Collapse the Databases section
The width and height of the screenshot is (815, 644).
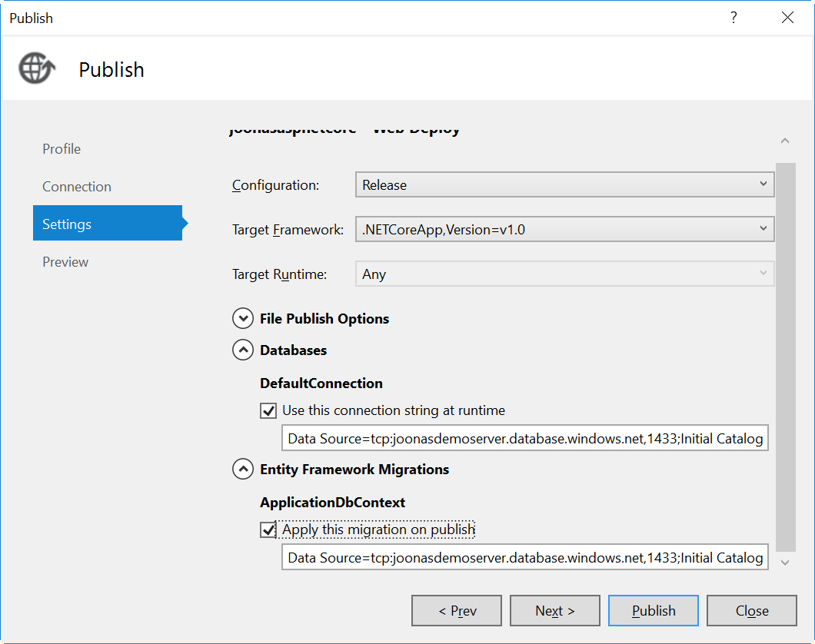click(242, 350)
